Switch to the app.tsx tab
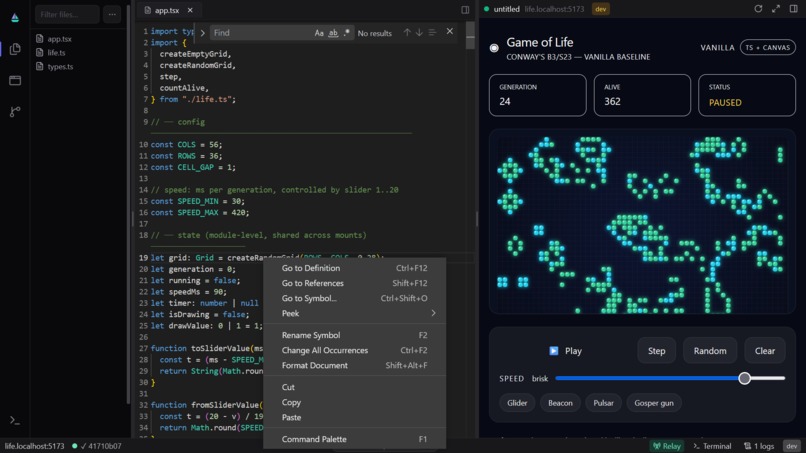Image resolution: width=806 pixels, height=453 pixels. point(167,10)
